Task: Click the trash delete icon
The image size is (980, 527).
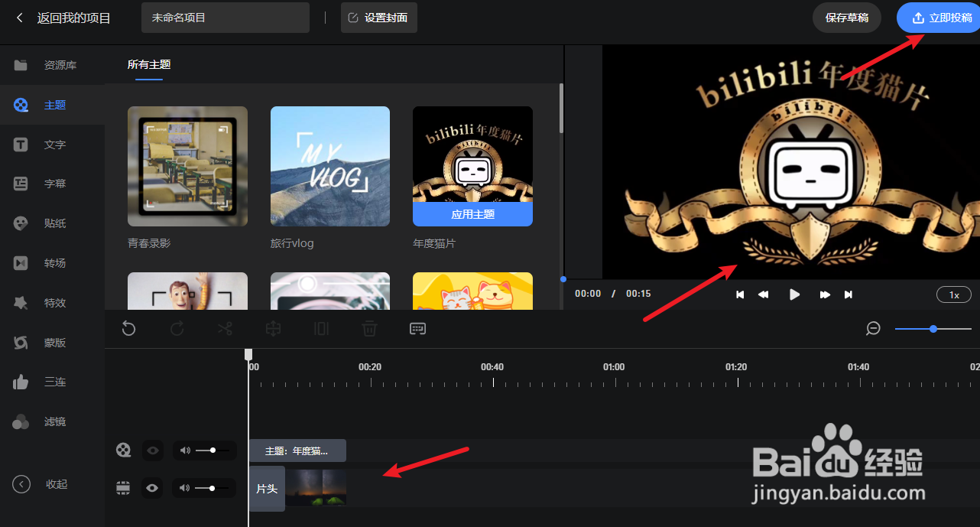Action: click(369, 329)
